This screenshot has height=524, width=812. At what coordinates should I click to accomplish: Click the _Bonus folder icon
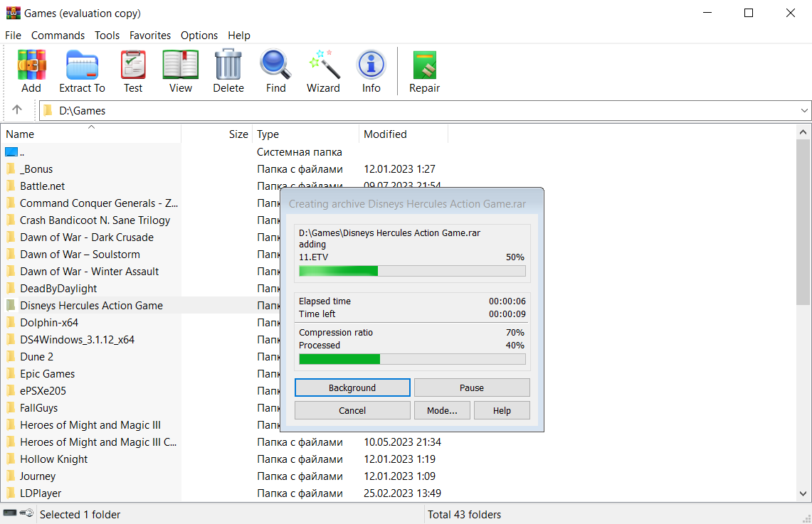point(11,169)
